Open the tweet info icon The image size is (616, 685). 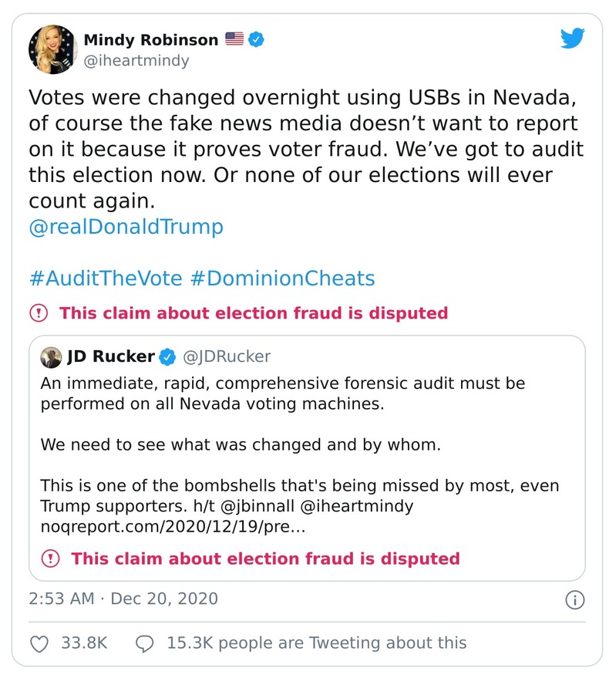[575, 599]
